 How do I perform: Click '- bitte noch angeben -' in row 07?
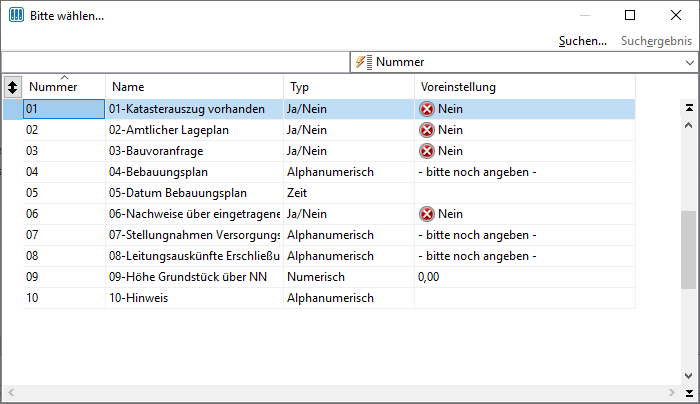point(477,235)
